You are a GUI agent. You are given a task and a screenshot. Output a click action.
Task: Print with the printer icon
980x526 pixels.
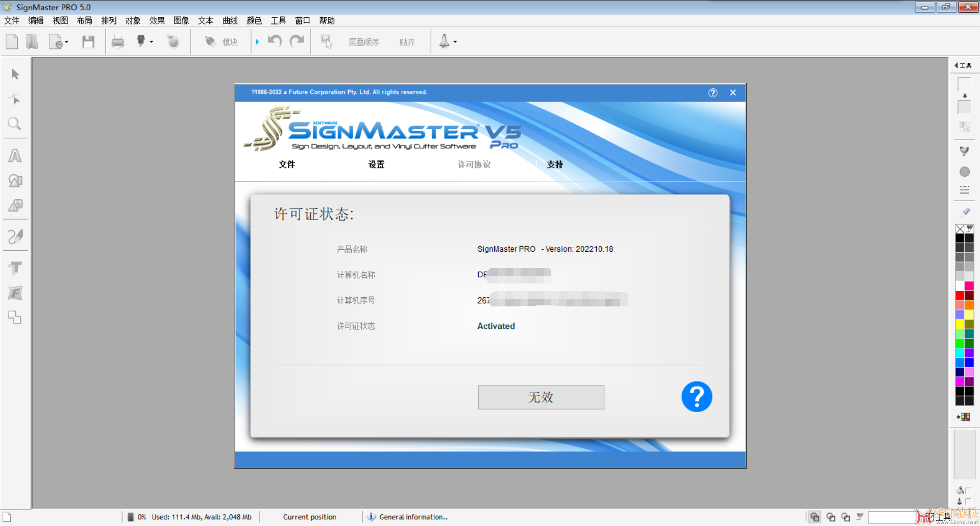click(118, 42)
